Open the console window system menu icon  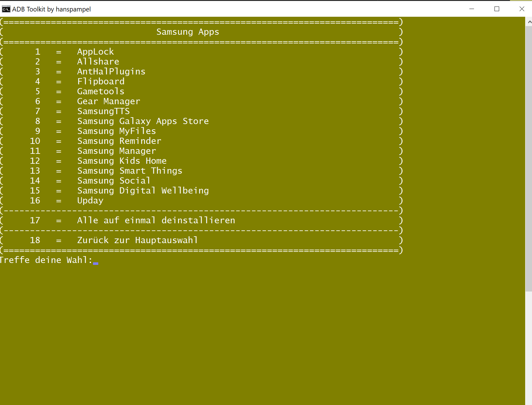(x=6, y=9)
